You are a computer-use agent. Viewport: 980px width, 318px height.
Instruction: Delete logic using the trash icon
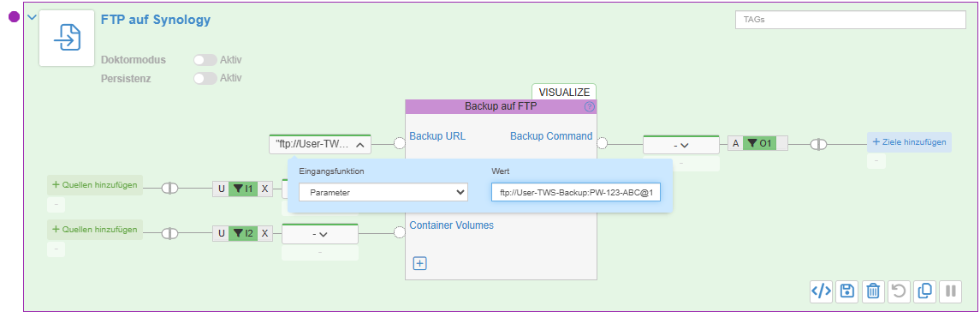pyautogui.click(x=873, y=291)
